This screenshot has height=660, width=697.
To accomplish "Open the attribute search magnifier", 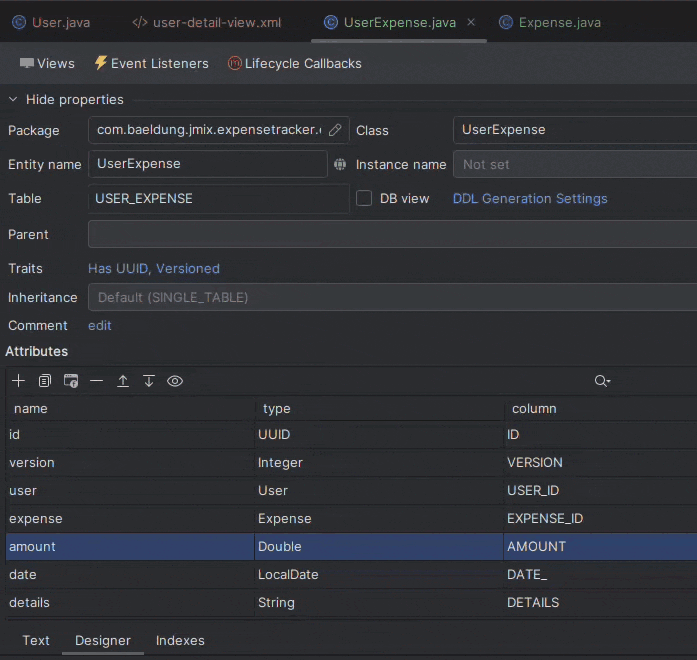I will 602,381.
